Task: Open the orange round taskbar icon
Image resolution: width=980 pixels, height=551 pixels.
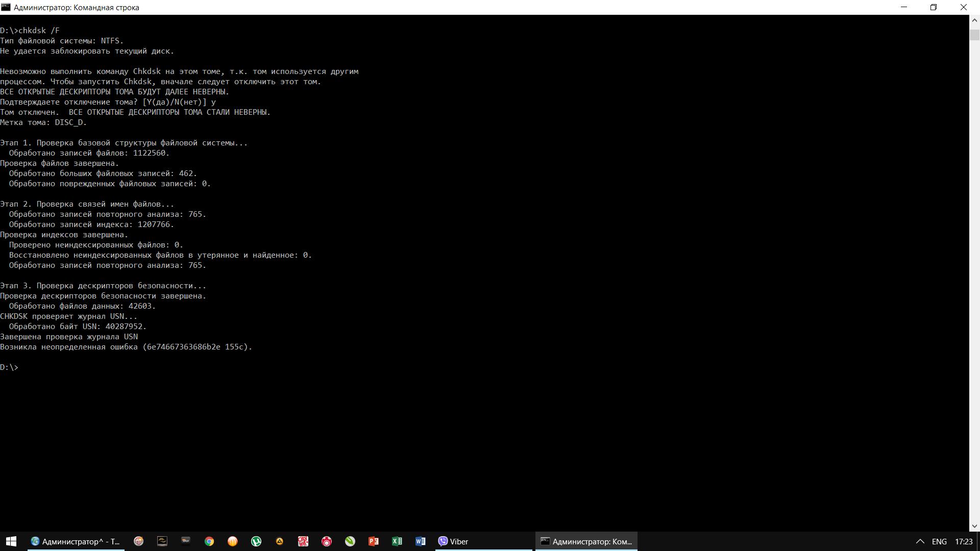Action: (233, 541)
